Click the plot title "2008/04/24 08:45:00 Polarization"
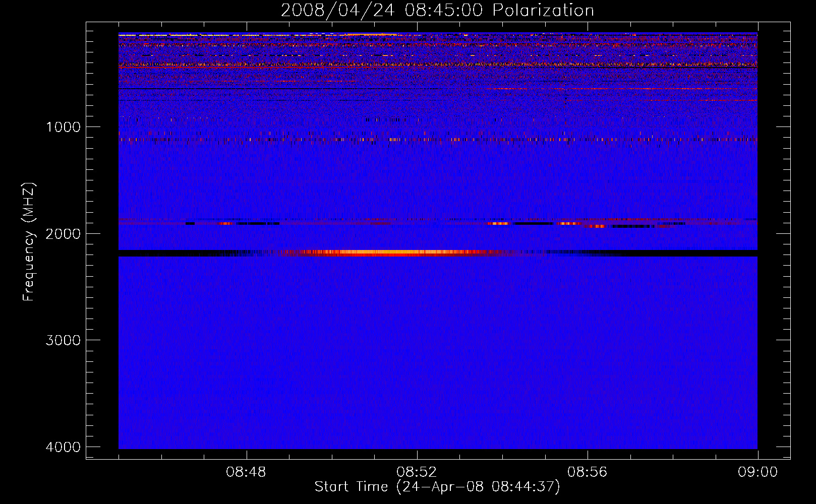 tap(437, 11)
